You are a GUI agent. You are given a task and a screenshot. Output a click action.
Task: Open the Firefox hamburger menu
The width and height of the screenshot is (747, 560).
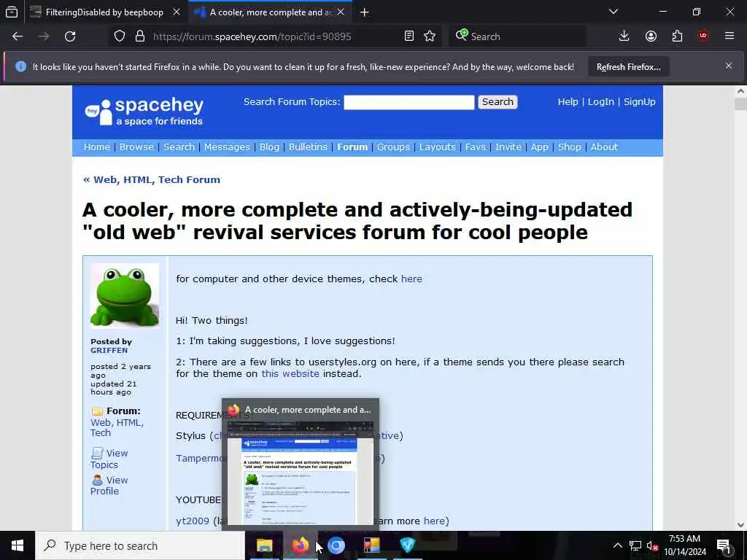click(x=729, y=36)
